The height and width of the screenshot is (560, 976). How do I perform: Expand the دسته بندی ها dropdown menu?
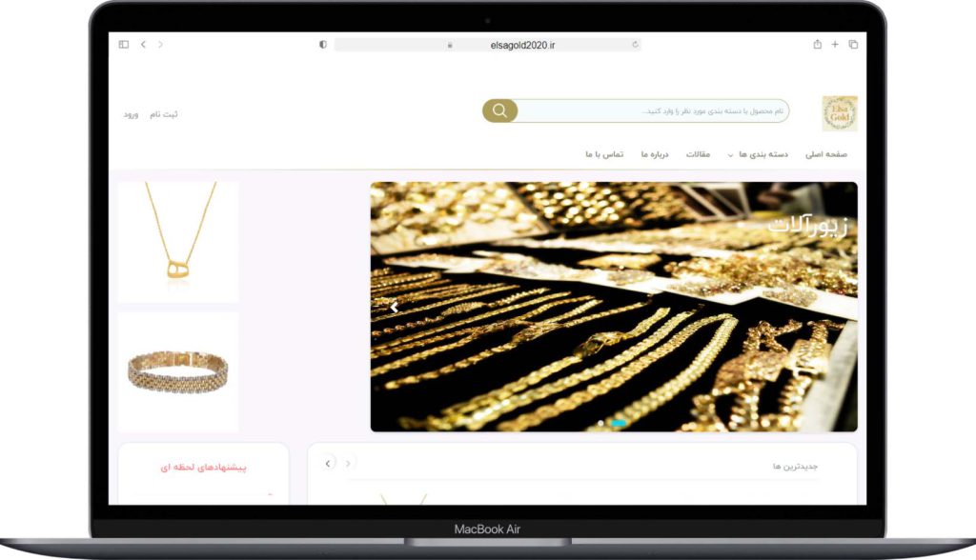coord(758,154)
